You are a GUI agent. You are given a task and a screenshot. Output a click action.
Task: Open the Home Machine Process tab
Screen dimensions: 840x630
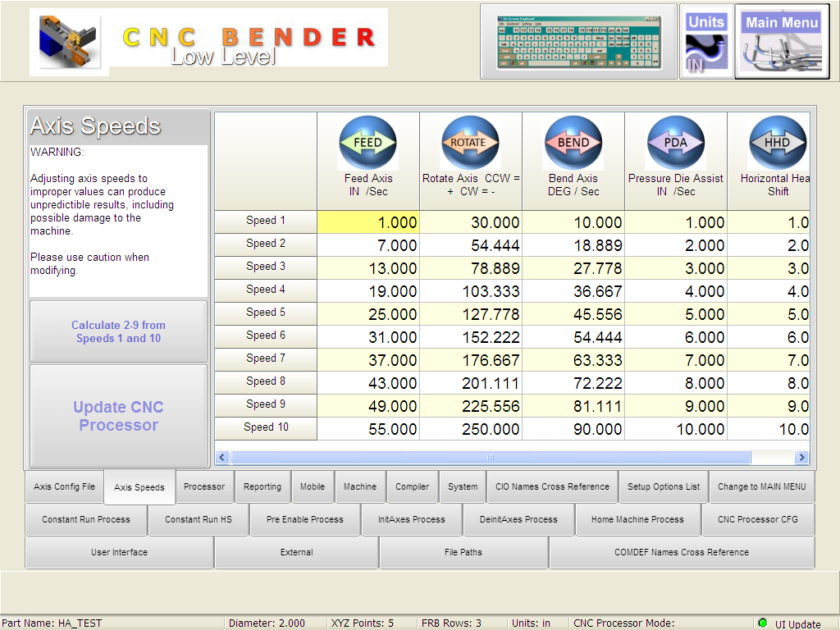coord(637,519)
